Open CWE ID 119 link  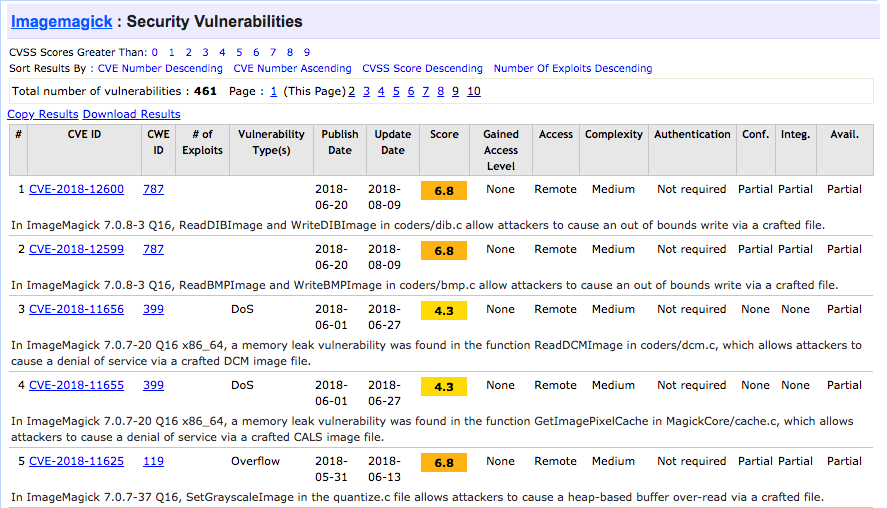(x=153, y=461)
